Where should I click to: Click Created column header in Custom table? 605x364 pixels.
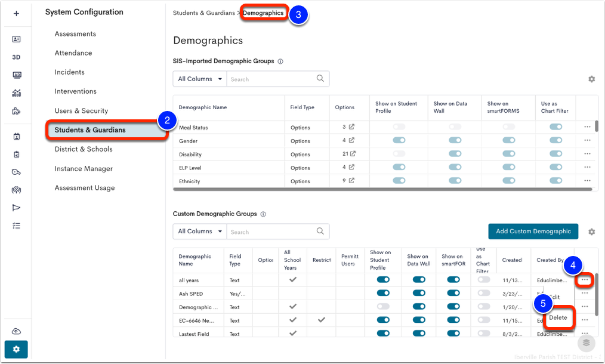click(512, 260)
